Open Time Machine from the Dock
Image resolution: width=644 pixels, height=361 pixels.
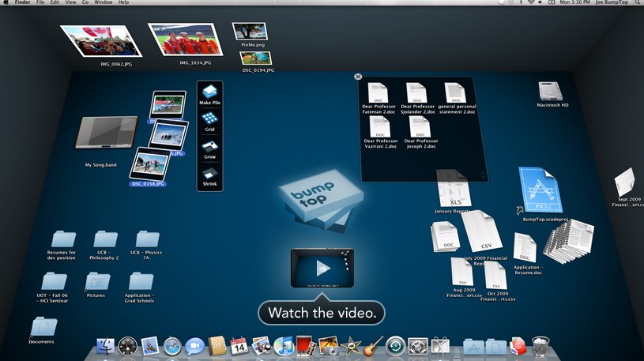(x=396, y=346)
